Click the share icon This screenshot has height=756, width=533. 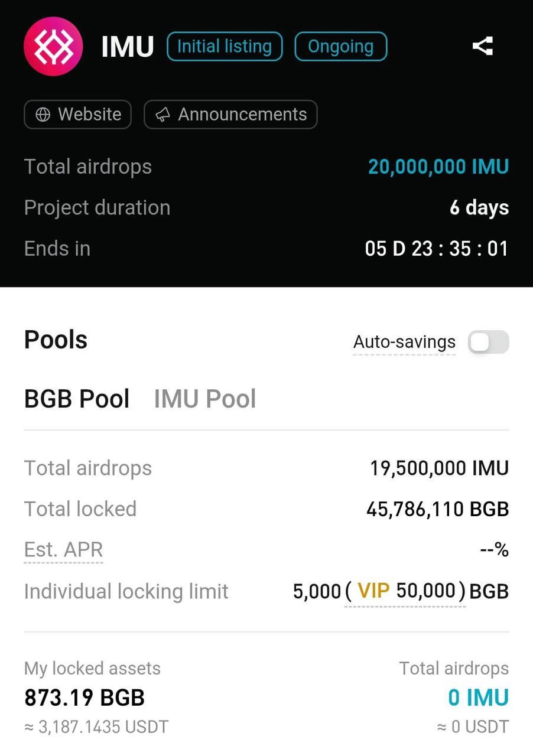click(x=483, y=46)
